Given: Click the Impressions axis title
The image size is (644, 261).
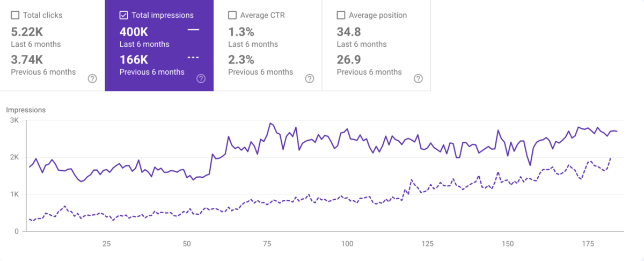Looking at the screenshot, I should [x=26, y=110].
